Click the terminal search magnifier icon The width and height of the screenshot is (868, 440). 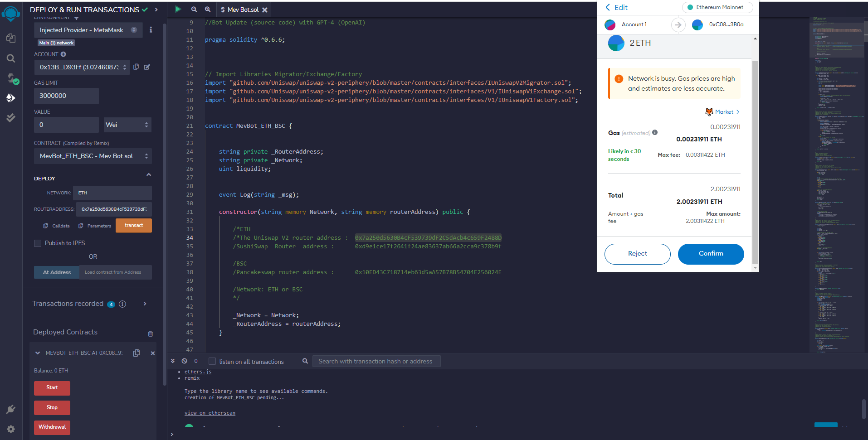tap(305, 361)
